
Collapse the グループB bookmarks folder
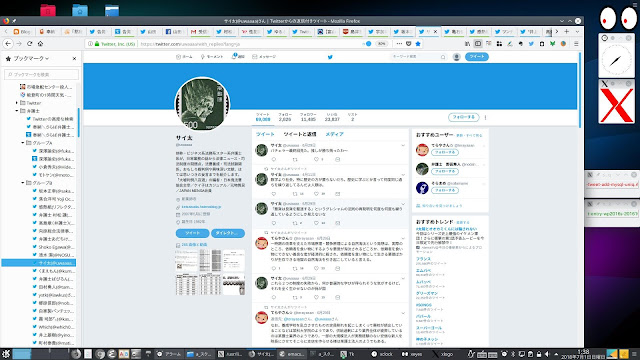coord(22,183)
